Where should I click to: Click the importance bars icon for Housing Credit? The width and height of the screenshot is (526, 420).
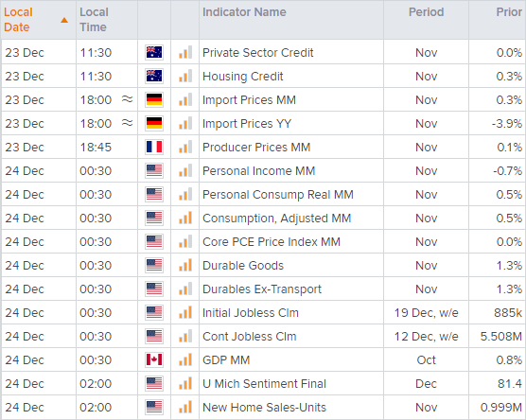[x=185, y=76]
